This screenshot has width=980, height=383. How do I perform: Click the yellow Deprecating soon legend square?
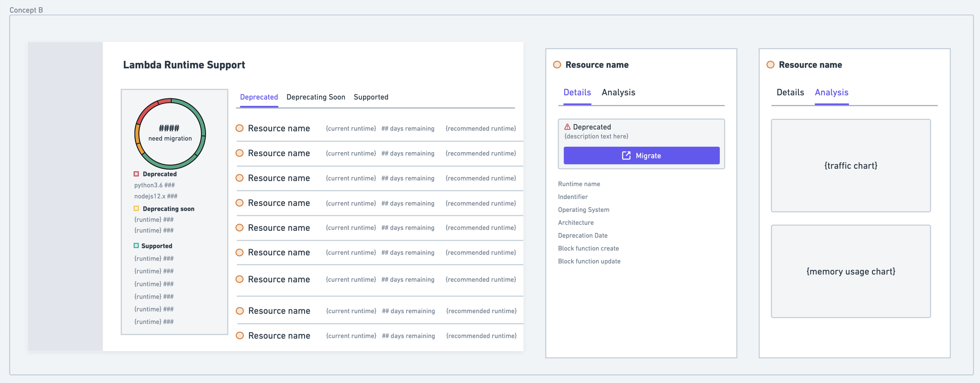pyautogui.click(x=136, y=208)
